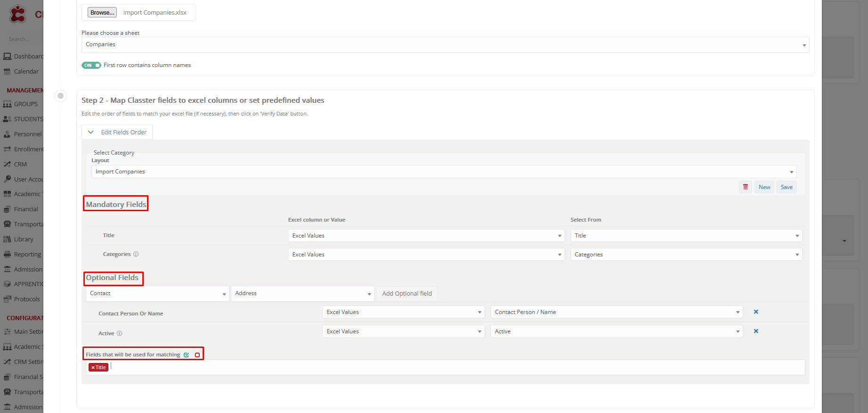
Task: Remove the Contact Person Or Name field row
Action: click(756, 312)
